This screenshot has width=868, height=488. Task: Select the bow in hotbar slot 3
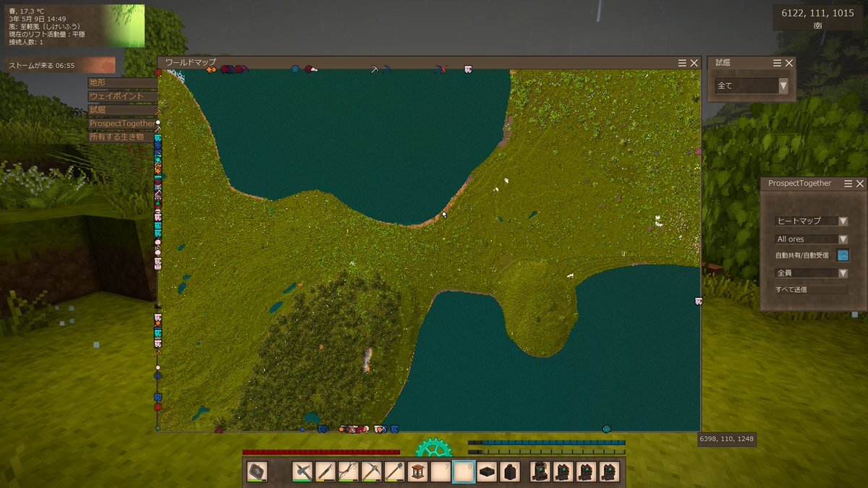(x=349, y=472)
